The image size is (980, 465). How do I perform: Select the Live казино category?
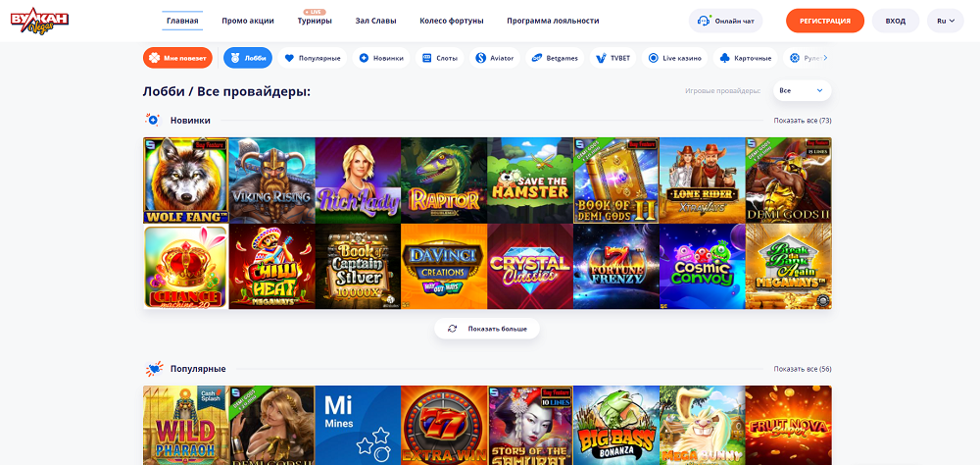(x=675, y=58)
